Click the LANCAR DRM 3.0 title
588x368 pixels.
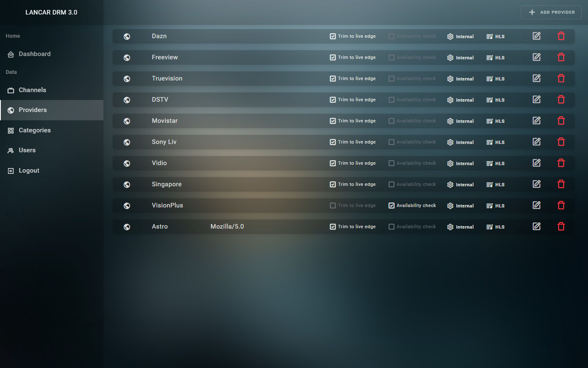tap(51, 12)
